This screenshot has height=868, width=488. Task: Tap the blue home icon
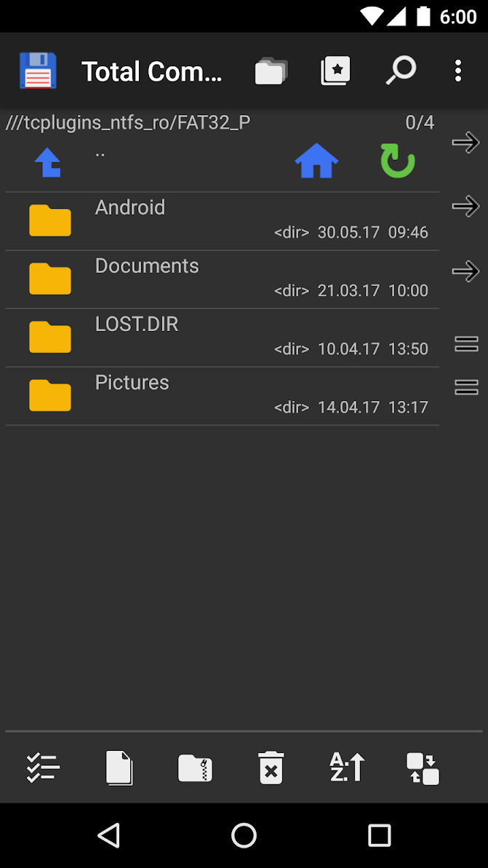316,162
